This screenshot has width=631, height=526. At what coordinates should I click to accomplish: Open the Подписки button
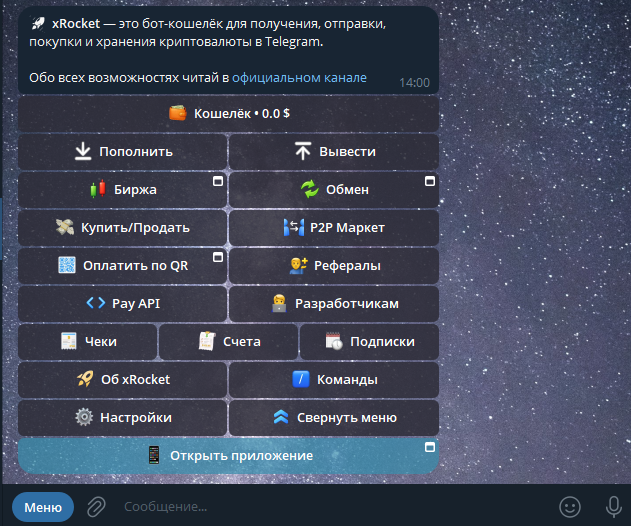pos(369,342)
